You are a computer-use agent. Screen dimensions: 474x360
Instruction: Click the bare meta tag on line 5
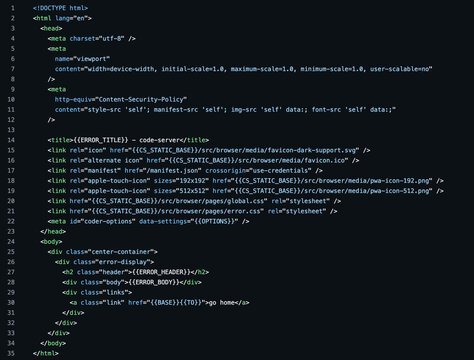(x=57, y=49)
